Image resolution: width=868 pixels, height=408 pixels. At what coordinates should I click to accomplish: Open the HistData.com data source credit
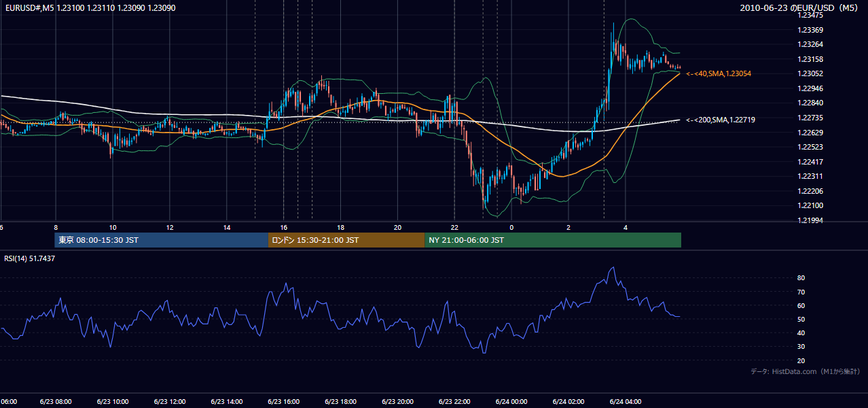(805, 371)
